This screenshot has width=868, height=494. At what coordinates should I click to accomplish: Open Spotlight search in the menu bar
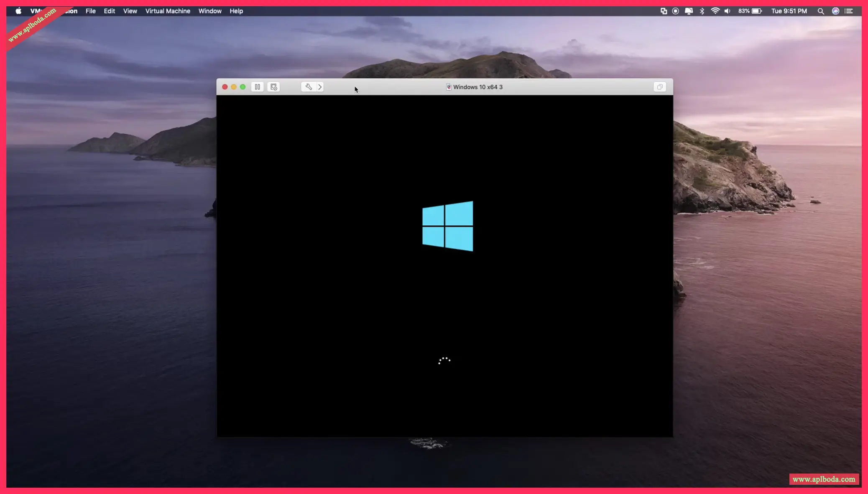click(821, 11)
